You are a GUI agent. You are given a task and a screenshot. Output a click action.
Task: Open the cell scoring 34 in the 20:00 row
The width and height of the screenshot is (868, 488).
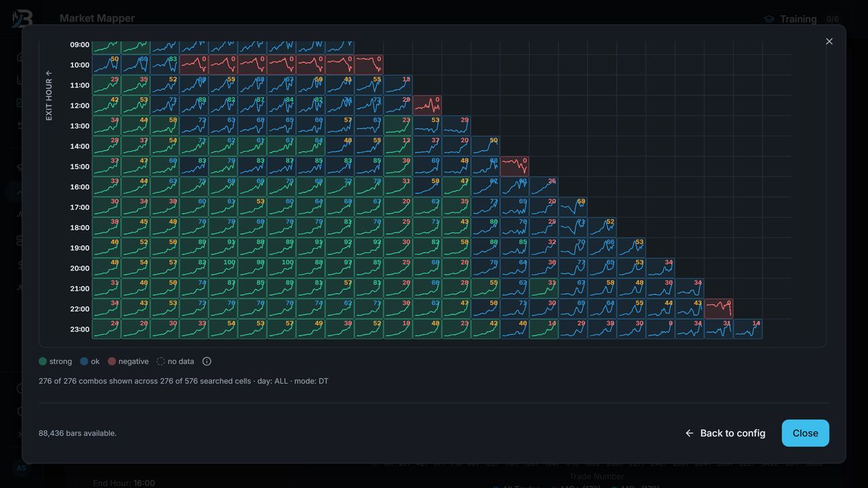(x=660, y=268)
